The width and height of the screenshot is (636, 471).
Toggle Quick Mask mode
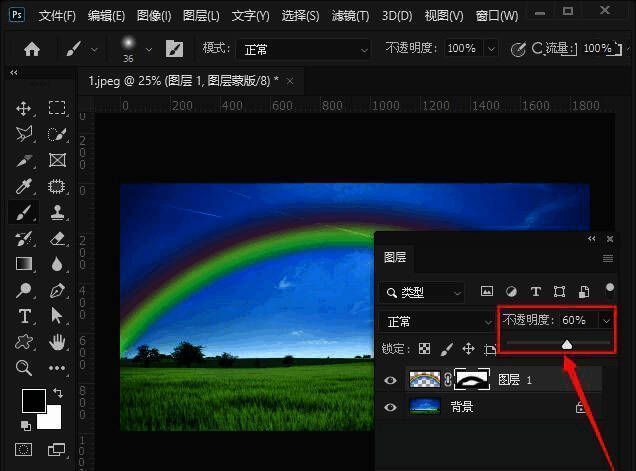point(23,449)
